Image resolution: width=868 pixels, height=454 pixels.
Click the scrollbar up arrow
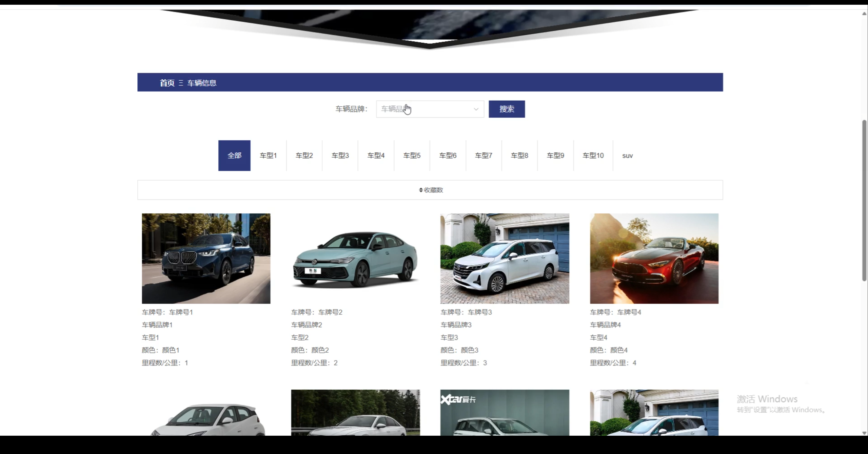[864, 14]
